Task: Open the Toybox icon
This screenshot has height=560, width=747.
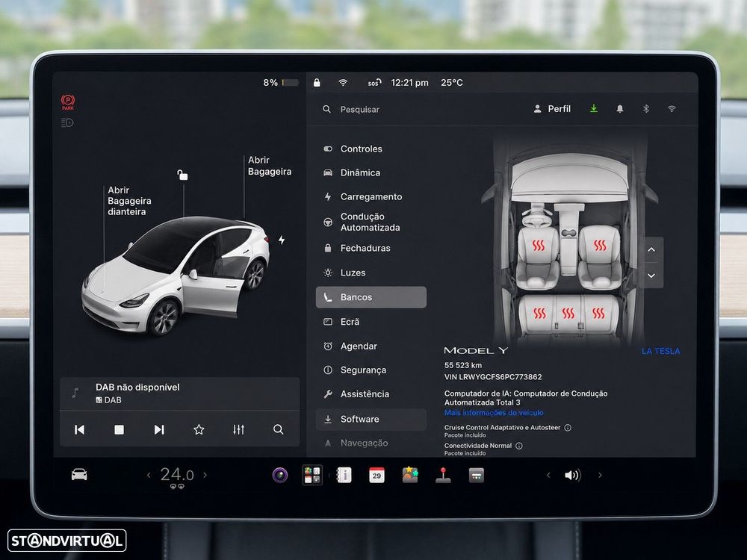Action: (409, 475)
